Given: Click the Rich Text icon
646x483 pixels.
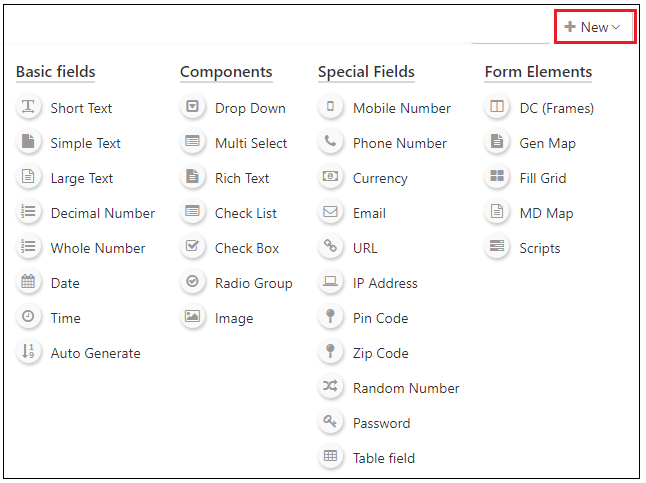Looking at the screenshot, I should [x=193, y=178].
